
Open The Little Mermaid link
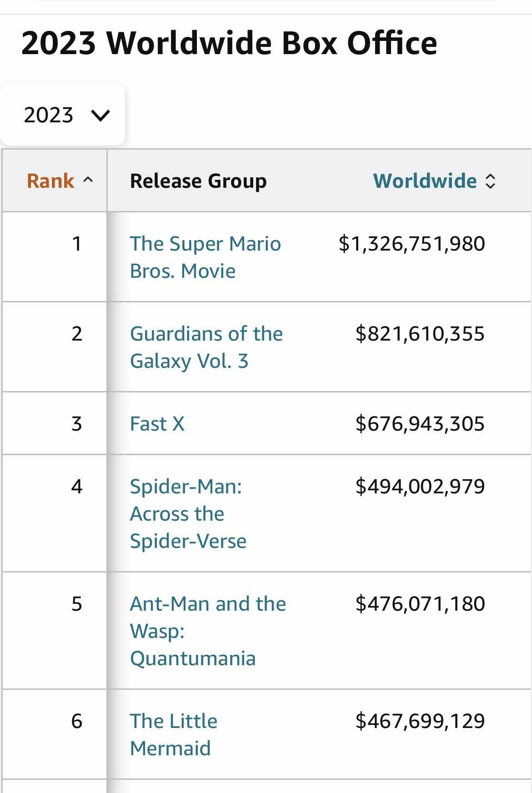coord(173,735)
